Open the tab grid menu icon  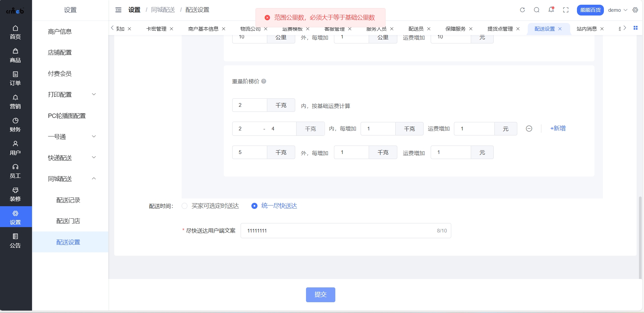click(x=636, y=28)
